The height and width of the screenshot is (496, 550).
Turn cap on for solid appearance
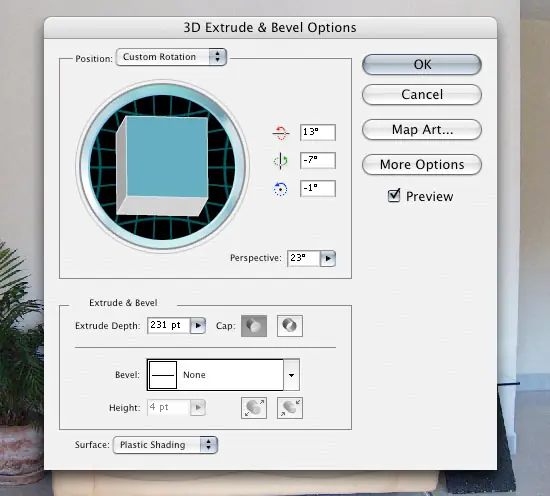pyautogui.click(x=254, y=326)
